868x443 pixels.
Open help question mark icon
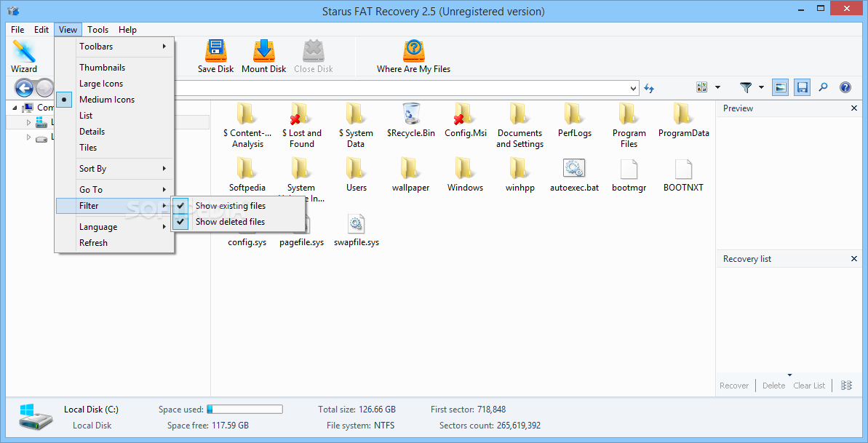tap(845, 87)
